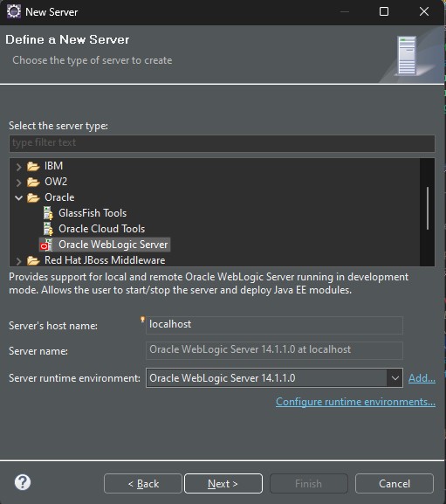Viewport: 446px width, 504px height.
Task: Expand the IBM tree node
Action: pyautogui.click(x=18, y=167)
